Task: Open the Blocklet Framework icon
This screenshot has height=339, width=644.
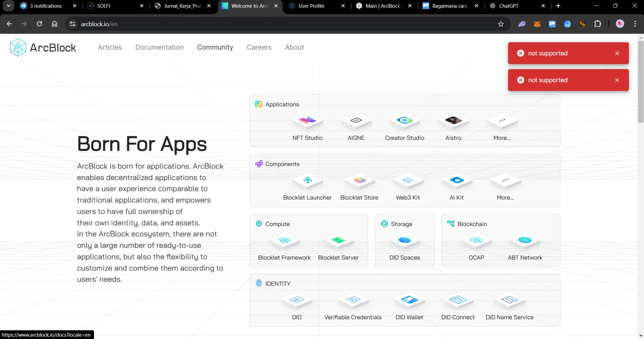Action: 285,241
